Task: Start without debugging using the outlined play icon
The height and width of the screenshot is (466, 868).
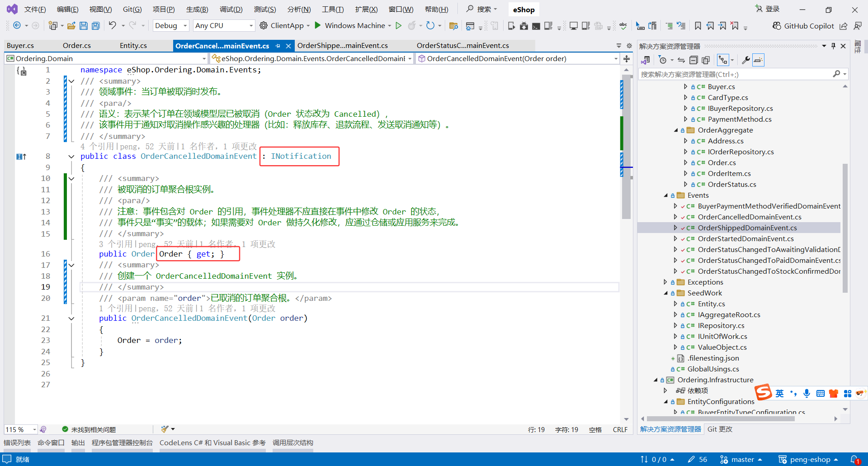Action: [x=398, y=26]
